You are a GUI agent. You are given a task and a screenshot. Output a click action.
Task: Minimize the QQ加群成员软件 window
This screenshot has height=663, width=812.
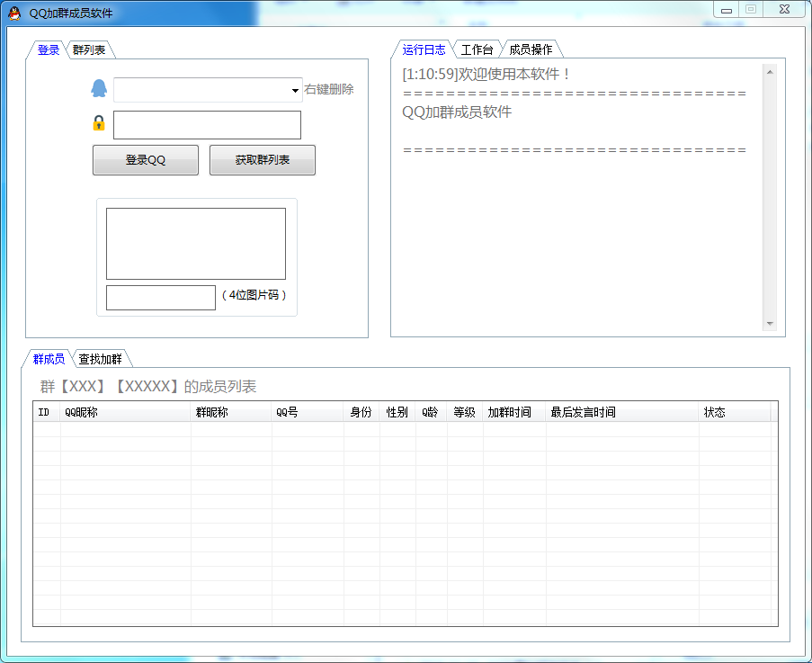[726, 10]
